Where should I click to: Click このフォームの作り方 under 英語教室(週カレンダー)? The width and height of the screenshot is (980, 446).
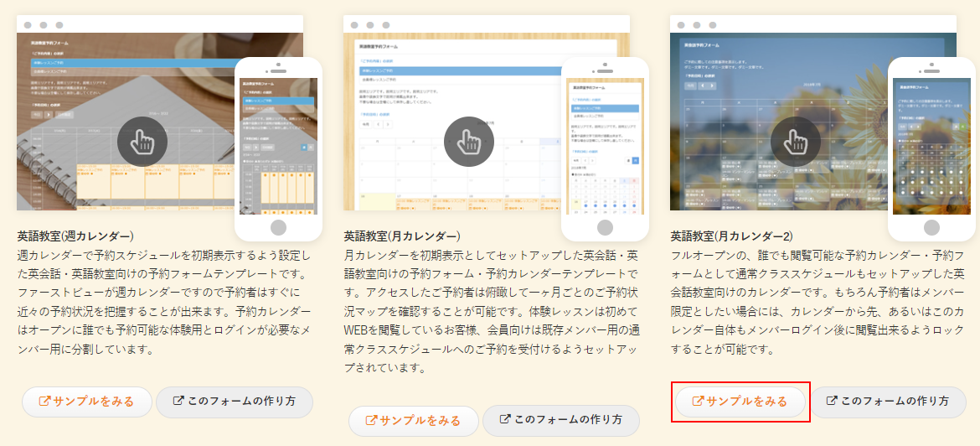[x=234, y=402]
